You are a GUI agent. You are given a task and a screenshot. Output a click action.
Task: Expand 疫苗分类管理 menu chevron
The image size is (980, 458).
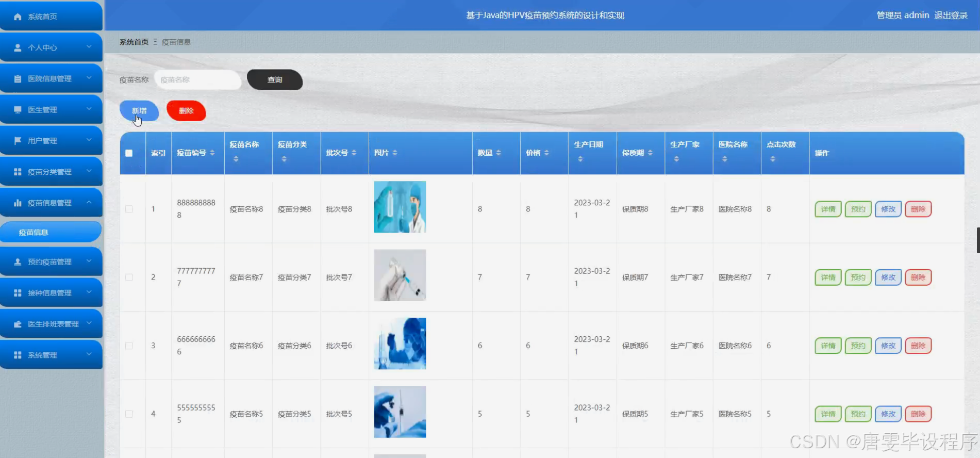click(x=89, y=171)
